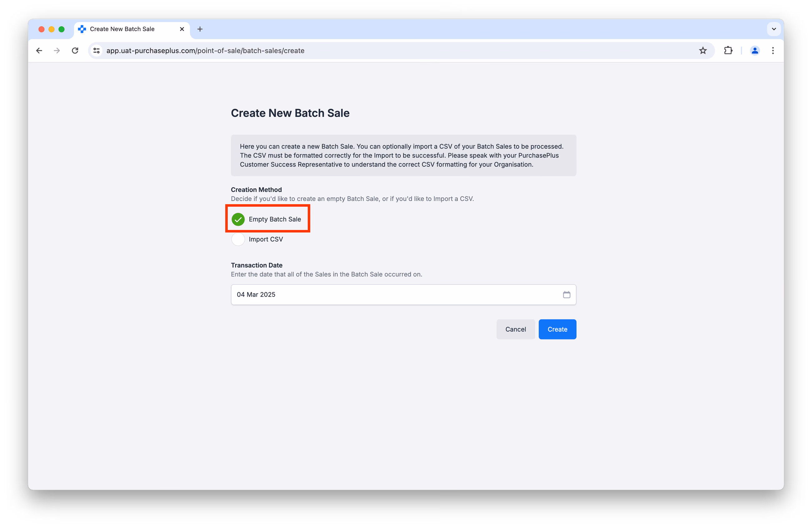Go back to the previous page

(x=39, y=51)
